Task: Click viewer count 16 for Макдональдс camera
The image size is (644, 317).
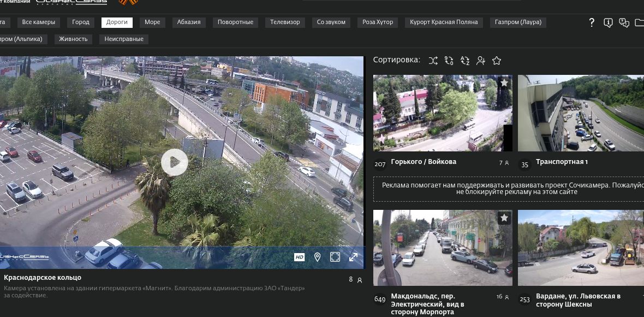Action: pos(503,297)
